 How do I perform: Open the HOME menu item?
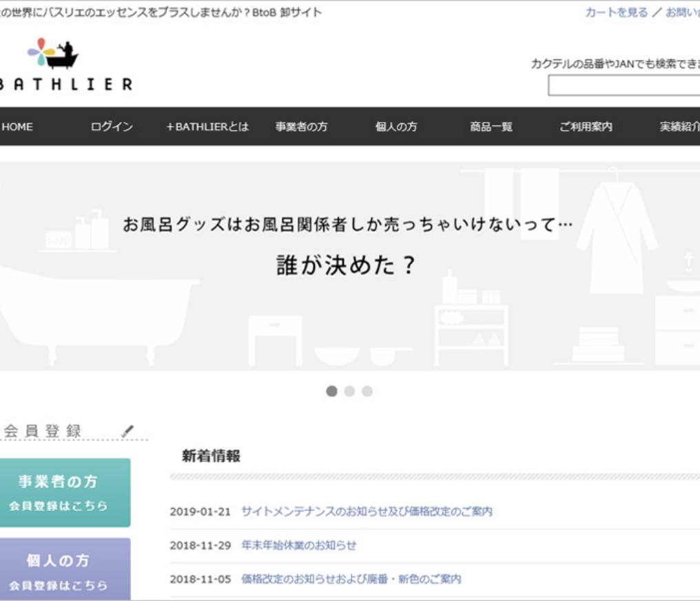coord(17,127)
